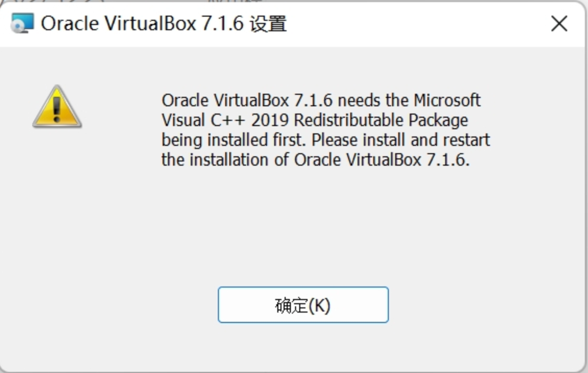Viewport: 588px width, 373px height.
Task: Click the title text "Oracle VirtualBox 7.1.6 设置"
Action: (x=164, y=23)
